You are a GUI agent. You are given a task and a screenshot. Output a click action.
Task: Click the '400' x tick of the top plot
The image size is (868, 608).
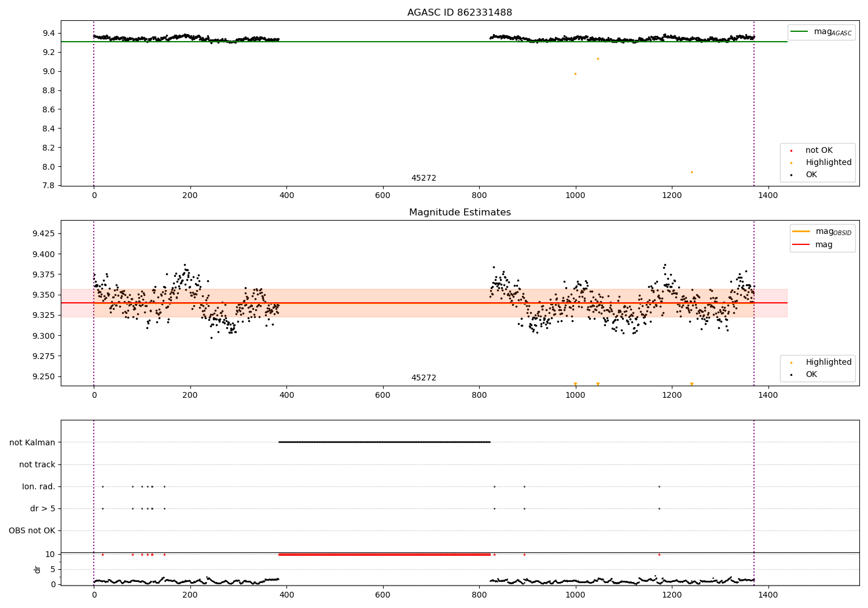(x=286, y=196)
